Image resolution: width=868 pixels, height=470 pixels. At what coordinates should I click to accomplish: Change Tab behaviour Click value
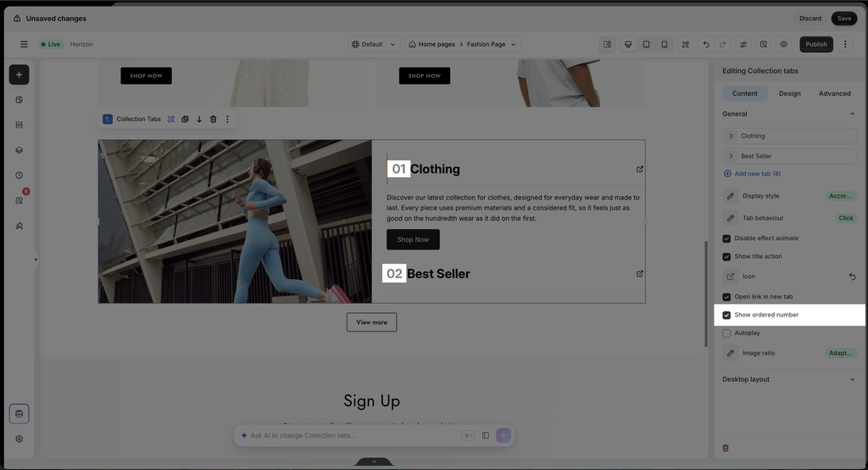[x=845, y=218]
